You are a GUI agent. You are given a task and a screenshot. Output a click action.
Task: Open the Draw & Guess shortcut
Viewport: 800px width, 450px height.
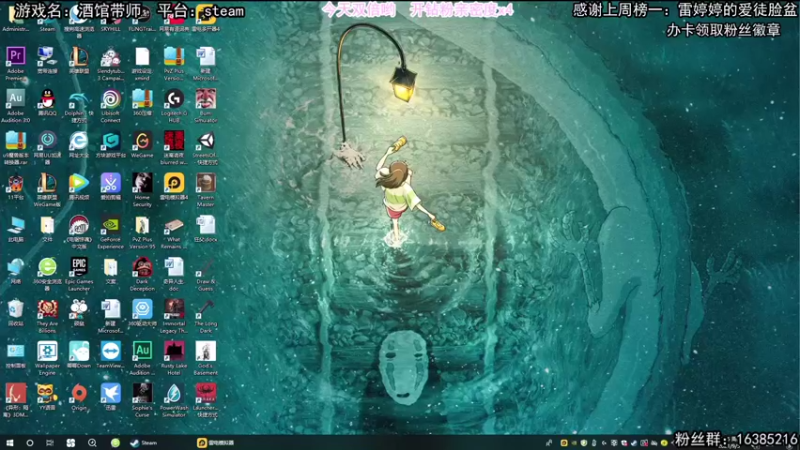(205, 274)
